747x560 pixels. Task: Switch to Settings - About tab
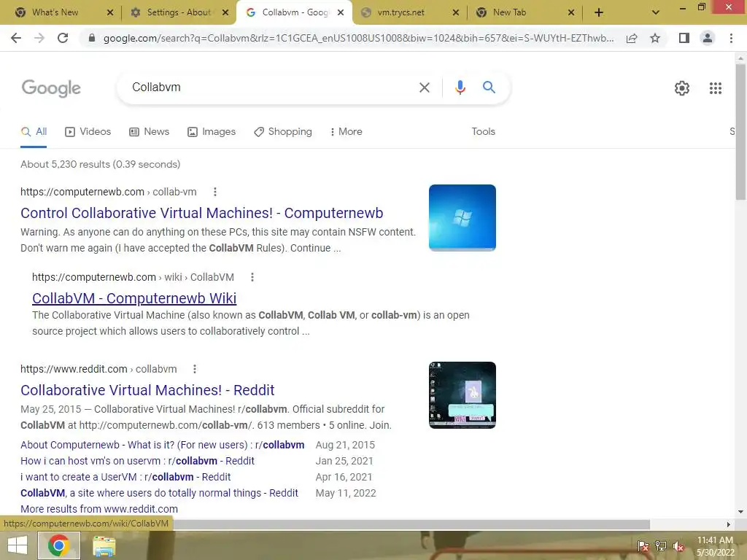click(x=179, y=13)
